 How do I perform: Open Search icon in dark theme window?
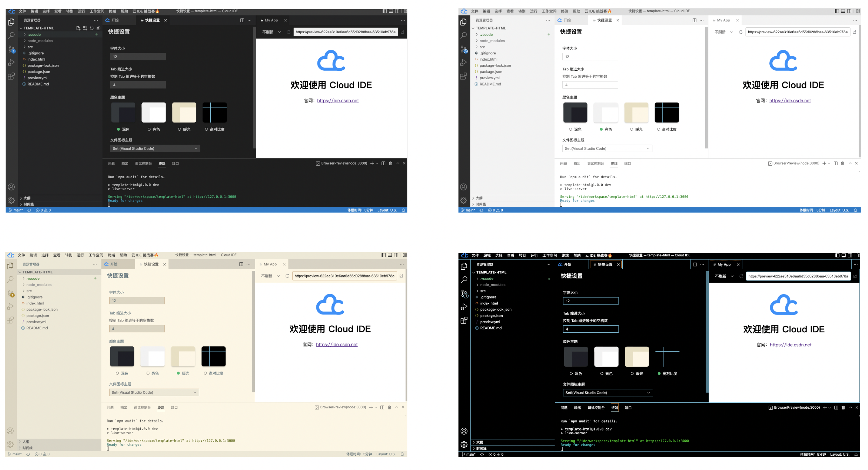pyautogui.click(x=11, y=35)
